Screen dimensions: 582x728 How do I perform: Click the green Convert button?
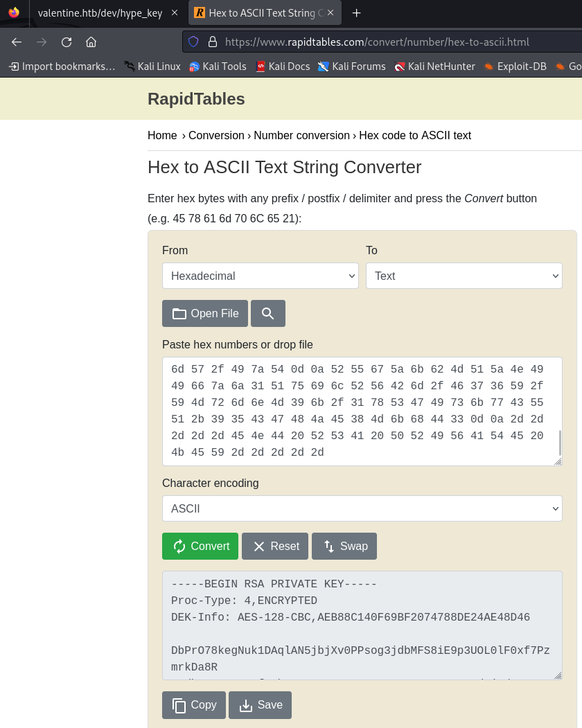point(200,546)
